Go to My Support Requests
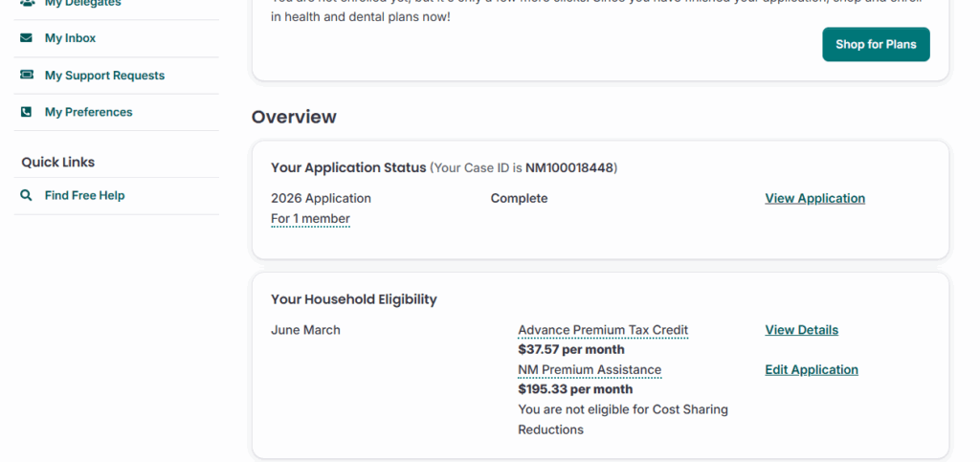 click(104, 76)
